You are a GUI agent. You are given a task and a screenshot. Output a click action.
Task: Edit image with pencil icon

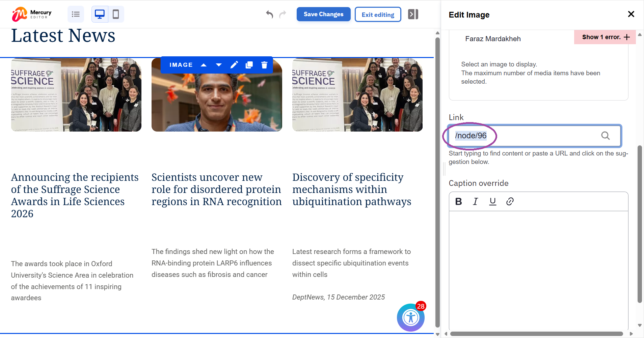point(234,65)
